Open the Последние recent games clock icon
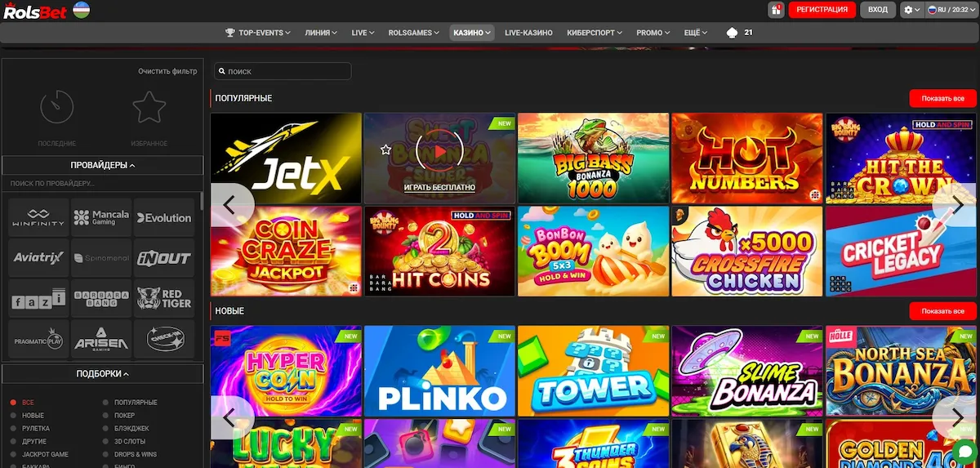This screenshot has width=980, height=468. (57, 107)
